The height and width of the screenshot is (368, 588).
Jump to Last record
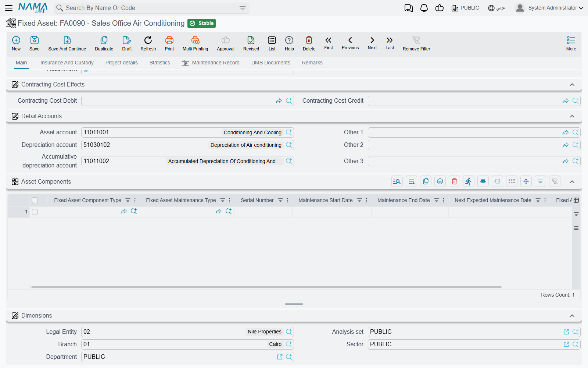pos(390,43)
